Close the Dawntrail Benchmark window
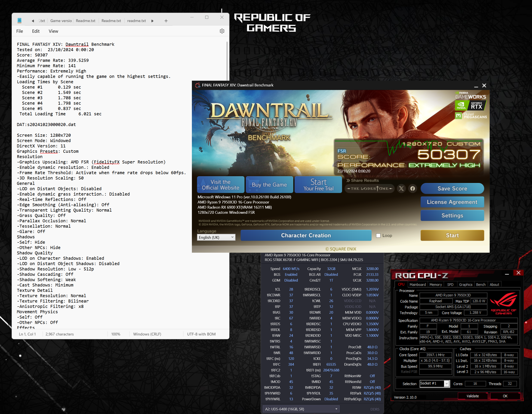532x414 pixels. click(x=484, y=86)
